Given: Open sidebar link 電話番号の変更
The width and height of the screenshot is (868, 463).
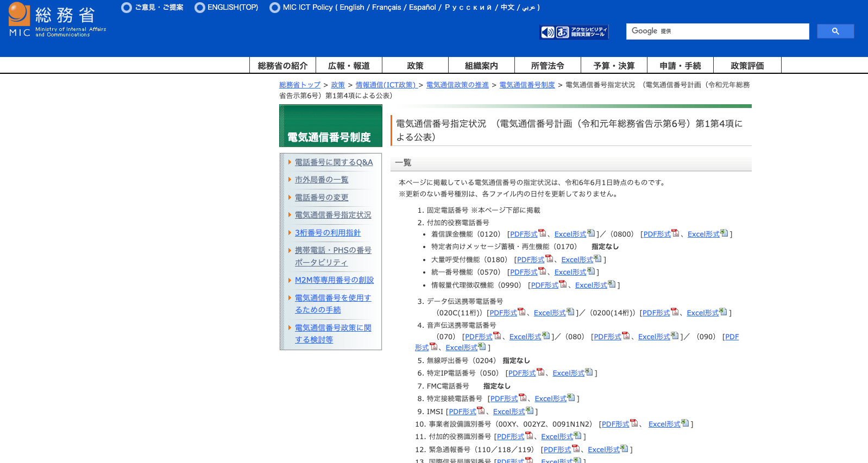Looking at the screenshot, I should click(x=322, y=198).
